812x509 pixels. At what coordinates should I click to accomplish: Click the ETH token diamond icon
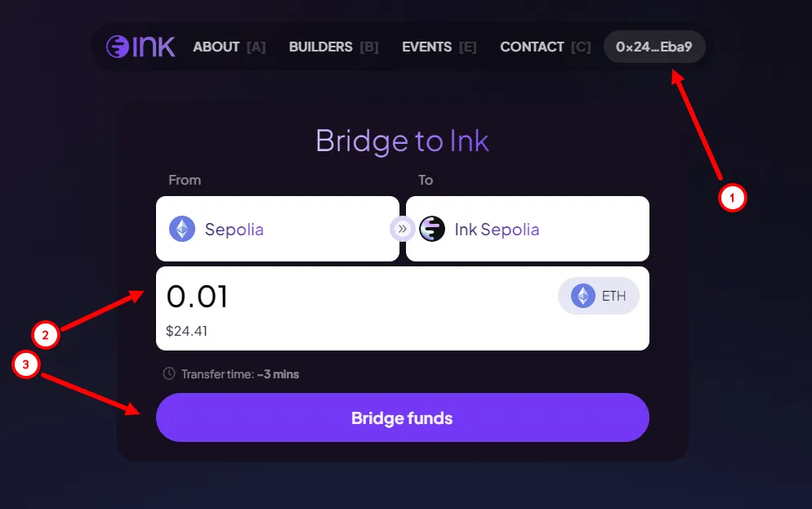point(583,297)
